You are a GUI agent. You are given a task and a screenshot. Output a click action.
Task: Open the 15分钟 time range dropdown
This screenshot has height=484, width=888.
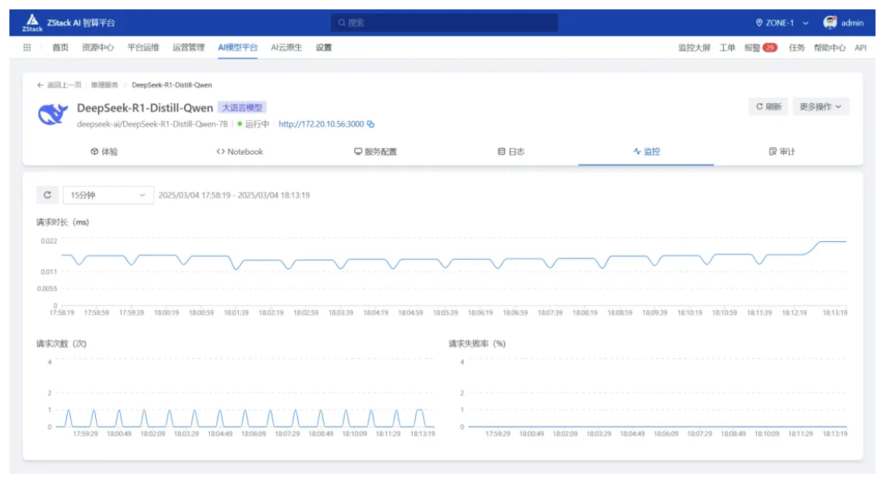108,195
